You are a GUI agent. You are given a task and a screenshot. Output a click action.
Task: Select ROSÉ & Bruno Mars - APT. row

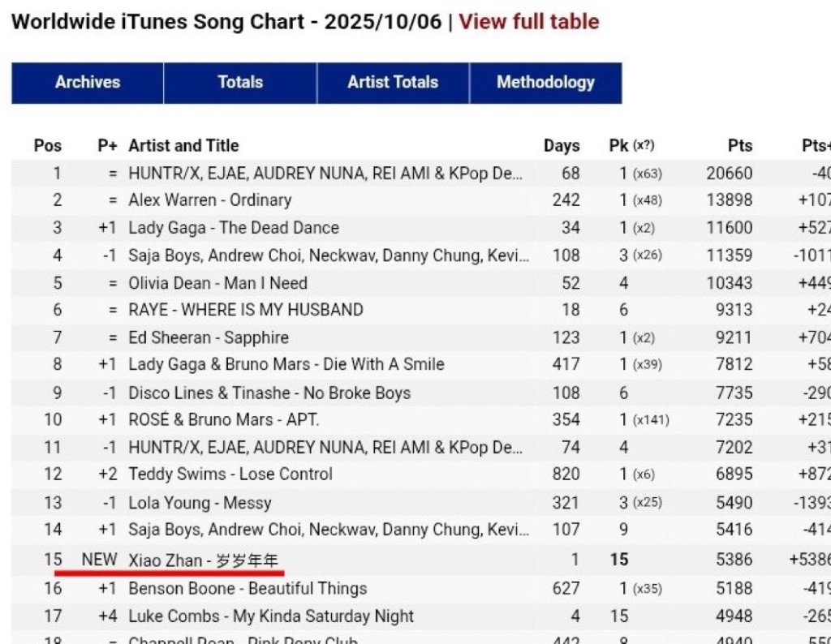(421, 419)
